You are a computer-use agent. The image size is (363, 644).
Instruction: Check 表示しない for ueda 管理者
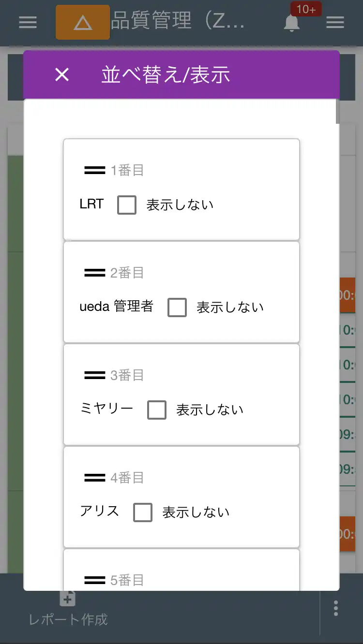tap(178, 307)
